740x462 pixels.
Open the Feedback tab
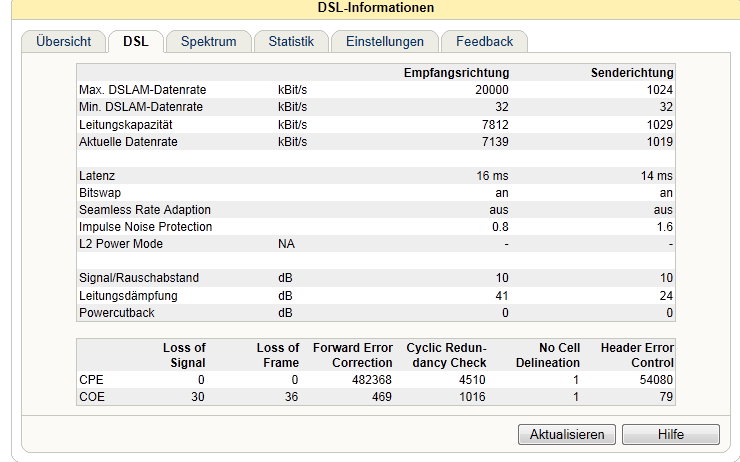tap(484, 42)
